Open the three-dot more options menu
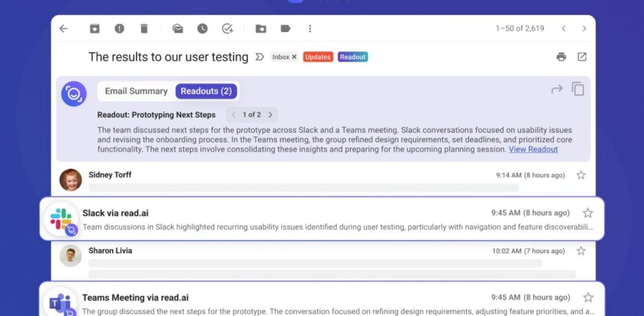Screen dimensions: 644x316 coord(310,29)
